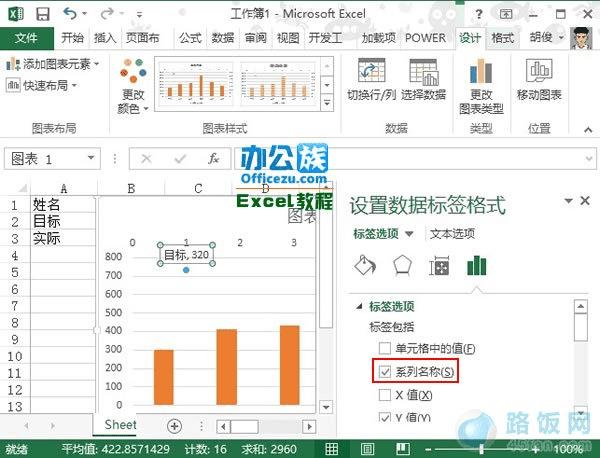
Task: Click the formula bar cancel X icon
Action: (x=146, y=158)
